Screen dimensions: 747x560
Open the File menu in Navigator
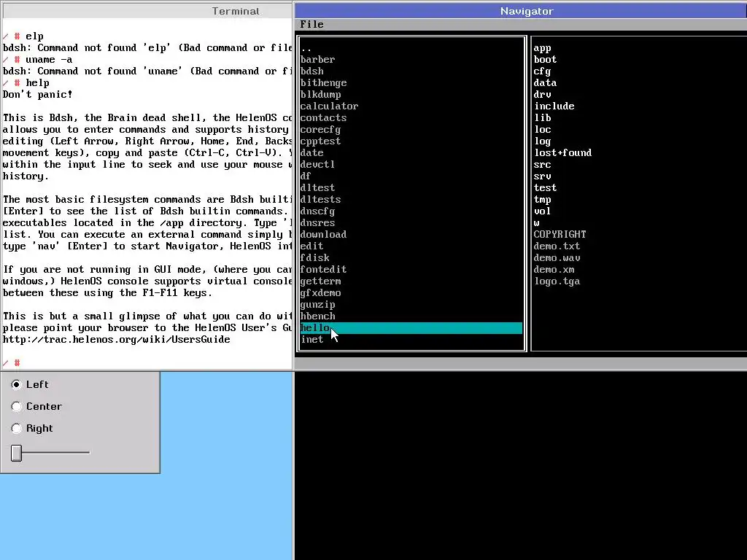pos(311,24)
